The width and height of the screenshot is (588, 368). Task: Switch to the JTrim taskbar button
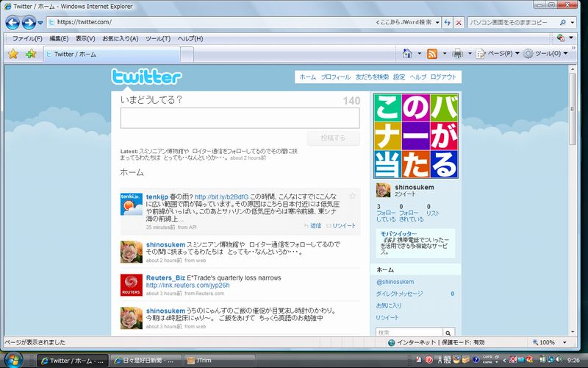(219, 361)
